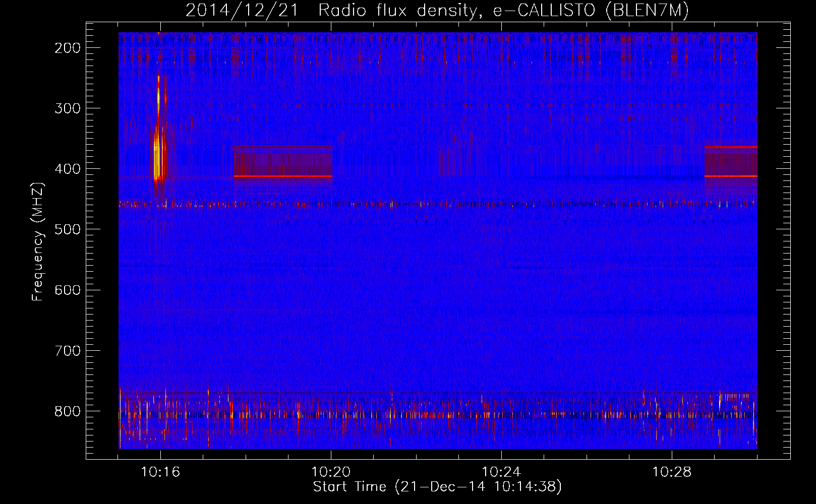Viewport: 816px width, 504px height.
Task: Click the 10:24 time tick label
Action: [501, 472]
